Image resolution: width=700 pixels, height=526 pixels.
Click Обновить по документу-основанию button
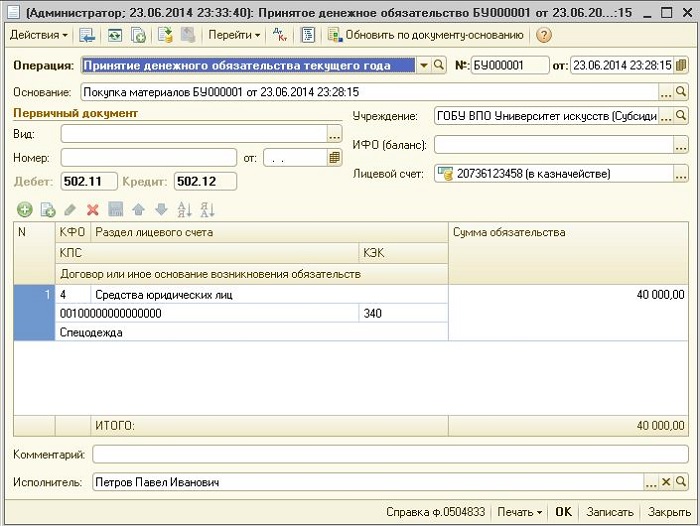(426, 35)
